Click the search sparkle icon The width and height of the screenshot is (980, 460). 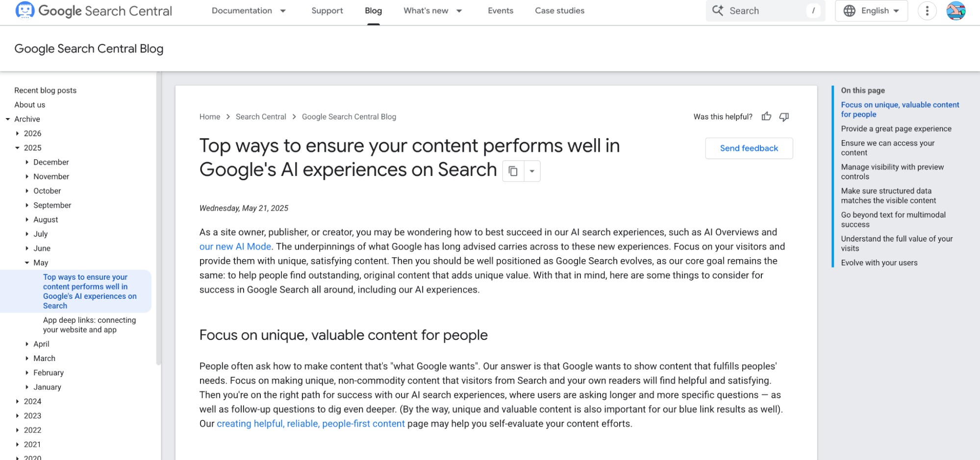[718, 11]
